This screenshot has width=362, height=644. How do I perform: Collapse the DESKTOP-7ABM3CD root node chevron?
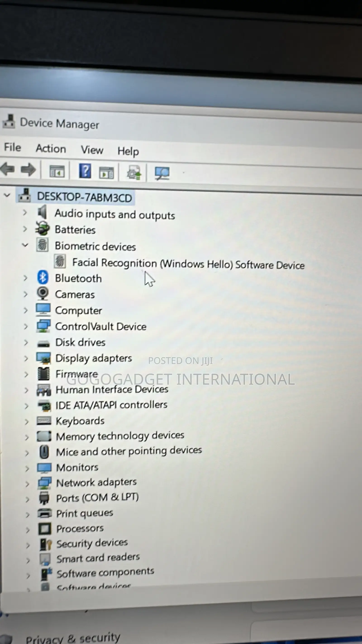coord(7,195)
